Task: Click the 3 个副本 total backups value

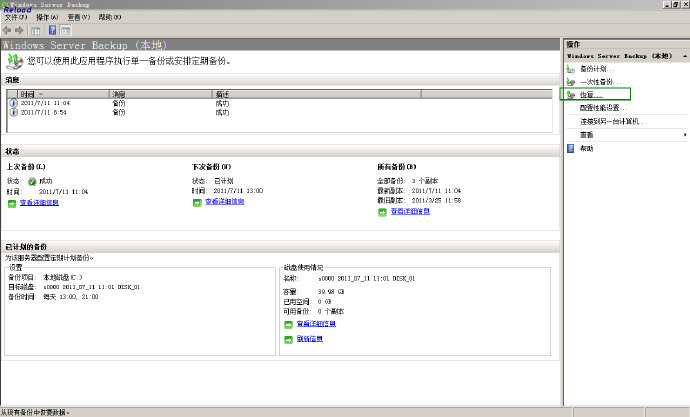Action: point(425,181)
